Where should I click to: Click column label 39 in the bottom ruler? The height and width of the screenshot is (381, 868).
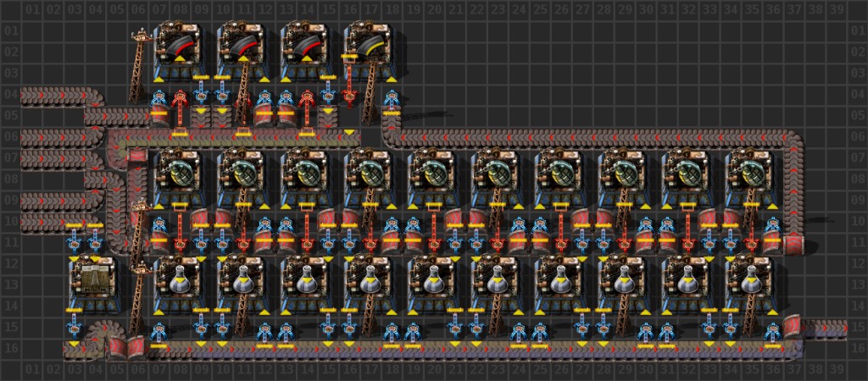[x=837, y=369]
